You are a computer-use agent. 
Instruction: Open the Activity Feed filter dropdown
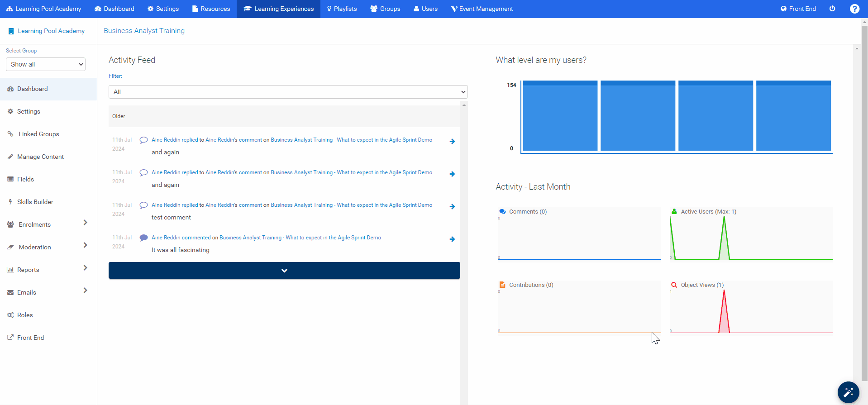tap(288, 92)
